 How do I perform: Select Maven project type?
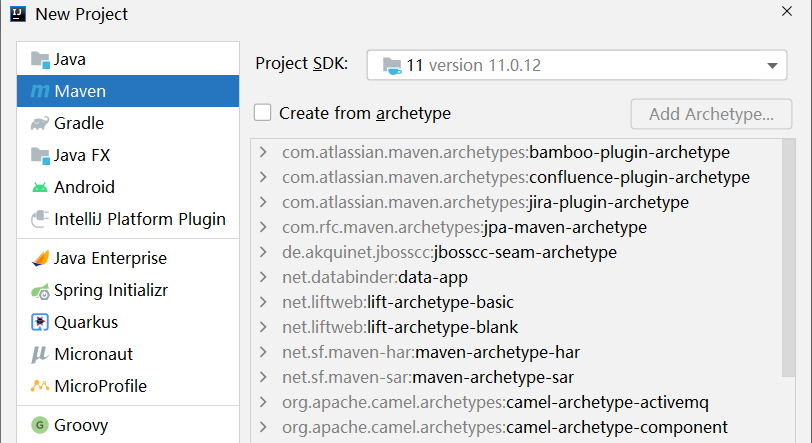[x=128, y=91]
